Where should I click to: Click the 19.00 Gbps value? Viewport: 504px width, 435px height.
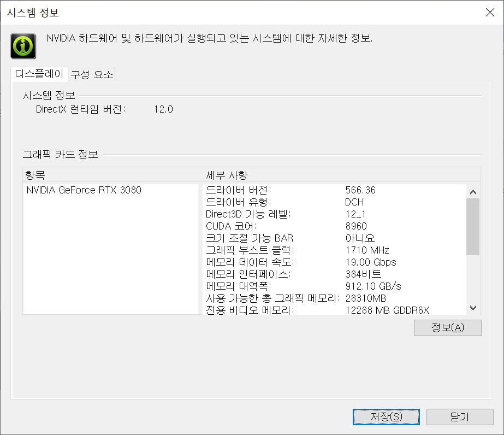tap(371, 262)
